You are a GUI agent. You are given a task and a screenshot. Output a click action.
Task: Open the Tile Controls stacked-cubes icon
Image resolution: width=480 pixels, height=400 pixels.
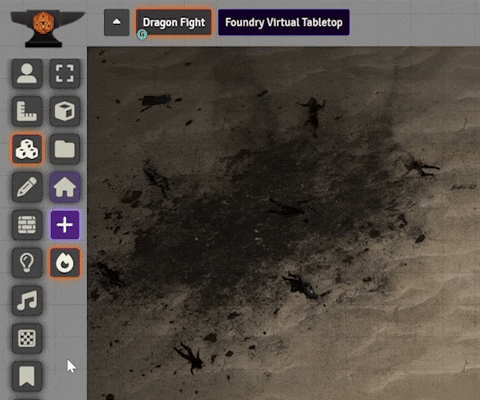click(27, 149)
